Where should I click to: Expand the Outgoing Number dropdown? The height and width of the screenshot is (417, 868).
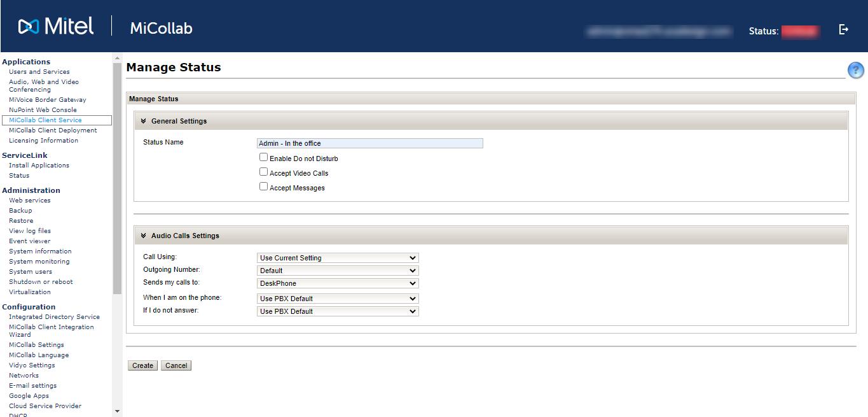pyautogui.click(x=338, y=271)
